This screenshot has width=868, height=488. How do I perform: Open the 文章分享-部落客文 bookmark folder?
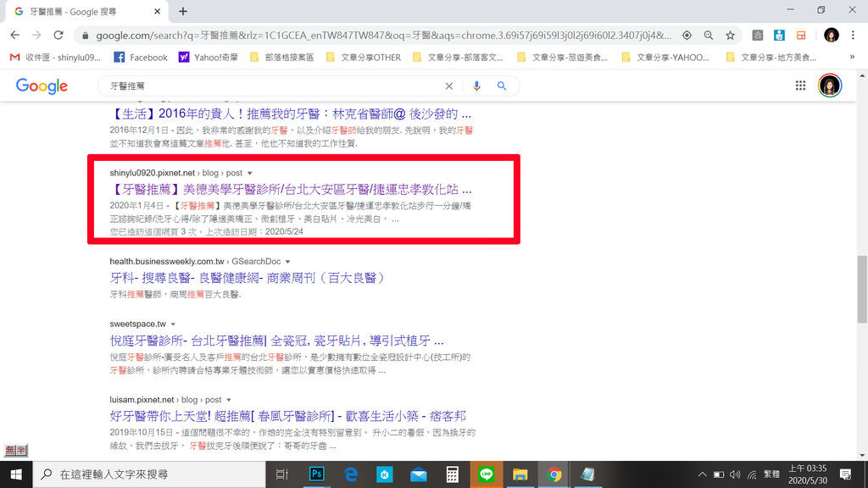coord(458,57)
